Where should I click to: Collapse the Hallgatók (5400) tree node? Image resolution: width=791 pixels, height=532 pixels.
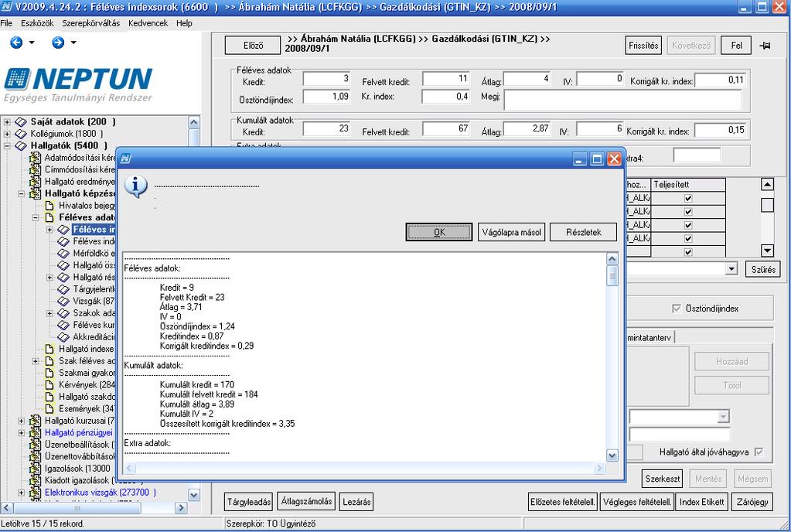pyautogui.click(x=7, y=146)
